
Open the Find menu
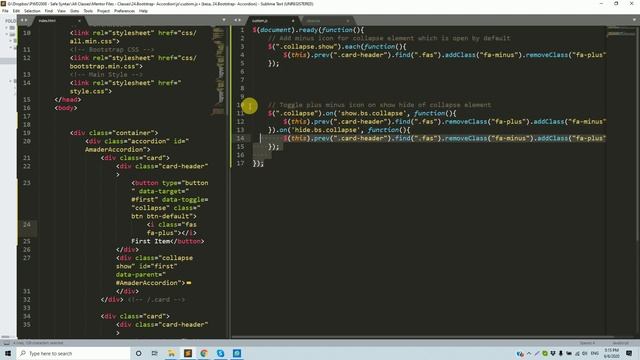click(49, 11)
